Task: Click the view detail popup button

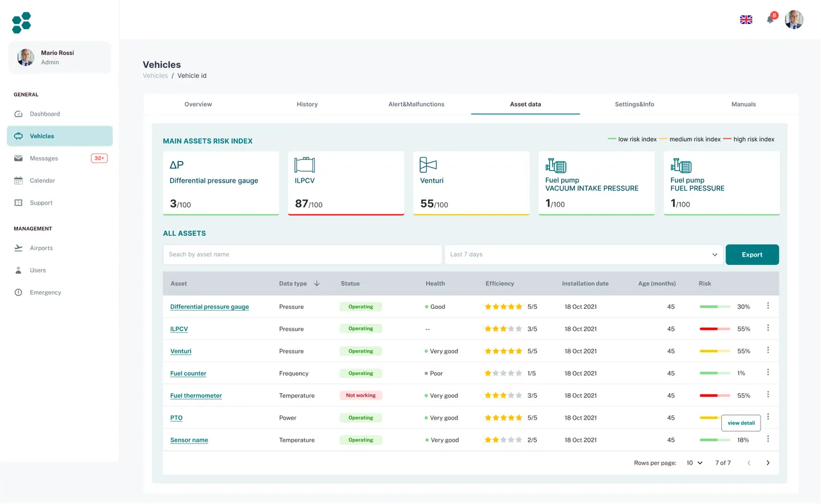Action: pyautogui.click(x=741, y=423)
